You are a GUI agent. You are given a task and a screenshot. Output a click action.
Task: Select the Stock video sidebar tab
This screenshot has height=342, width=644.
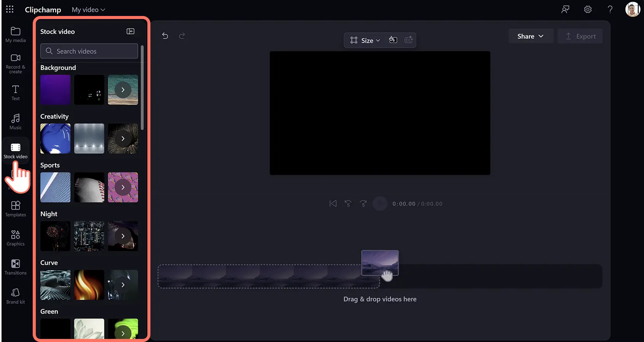coord(16,151)
